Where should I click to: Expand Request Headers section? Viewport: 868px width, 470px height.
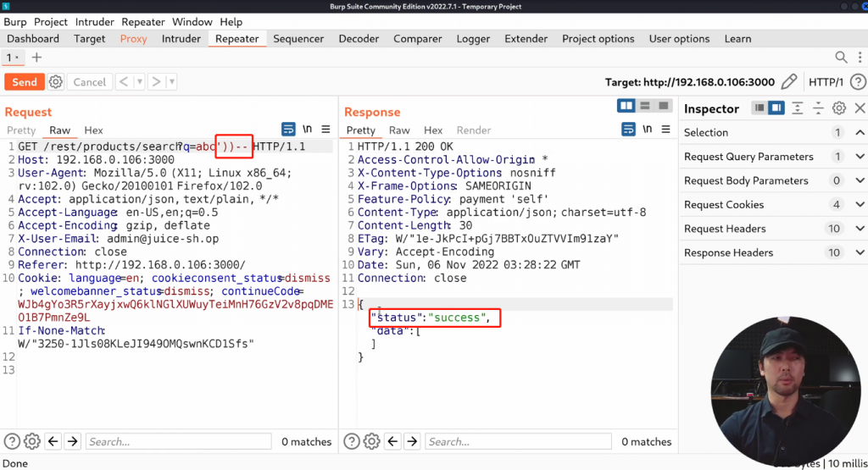860,229
